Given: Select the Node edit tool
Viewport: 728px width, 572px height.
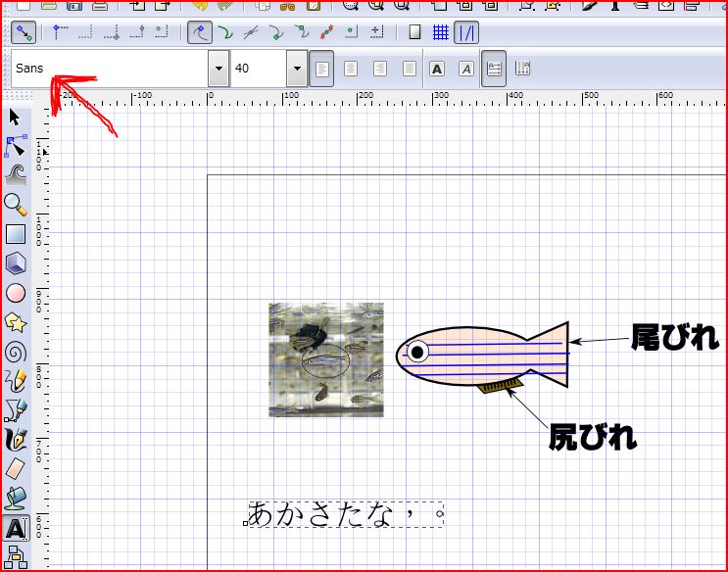Looking at the screenshot, I should pos(16,146).
